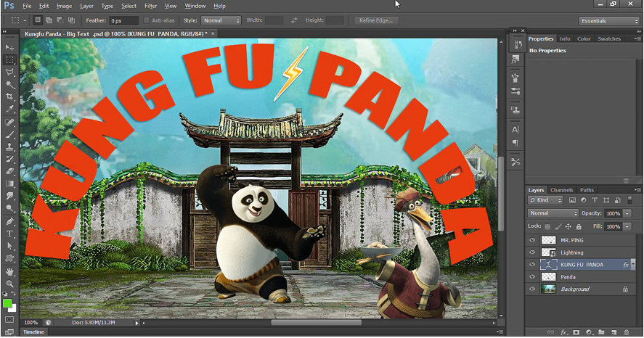Click the create new layer icon
This screenshot has width=644, height=338.
click(613, 331)
